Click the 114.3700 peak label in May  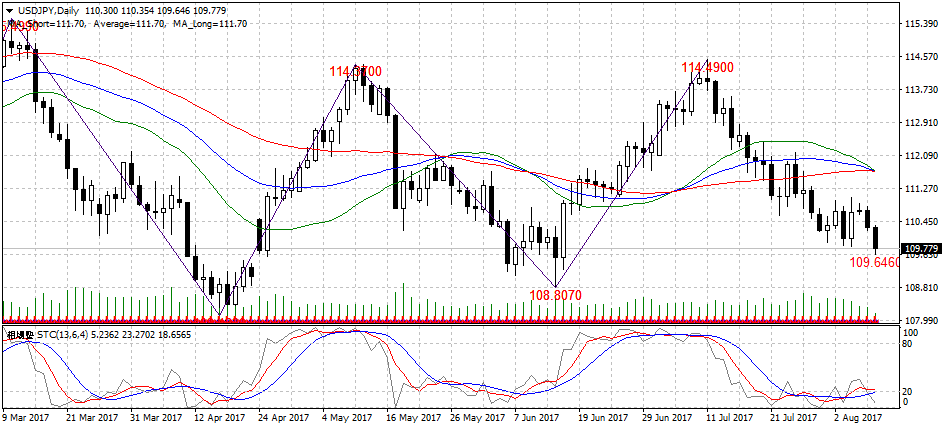355,72
